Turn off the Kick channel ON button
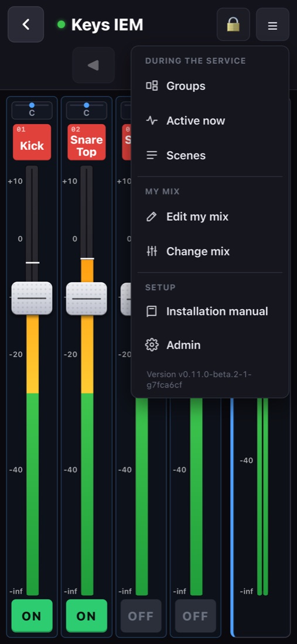 (32, 616)
